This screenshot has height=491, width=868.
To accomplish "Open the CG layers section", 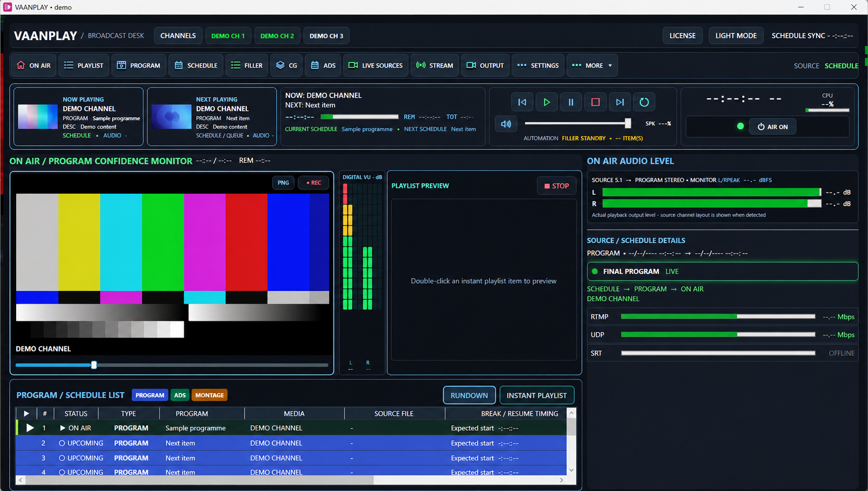I will tap(287, 66).
